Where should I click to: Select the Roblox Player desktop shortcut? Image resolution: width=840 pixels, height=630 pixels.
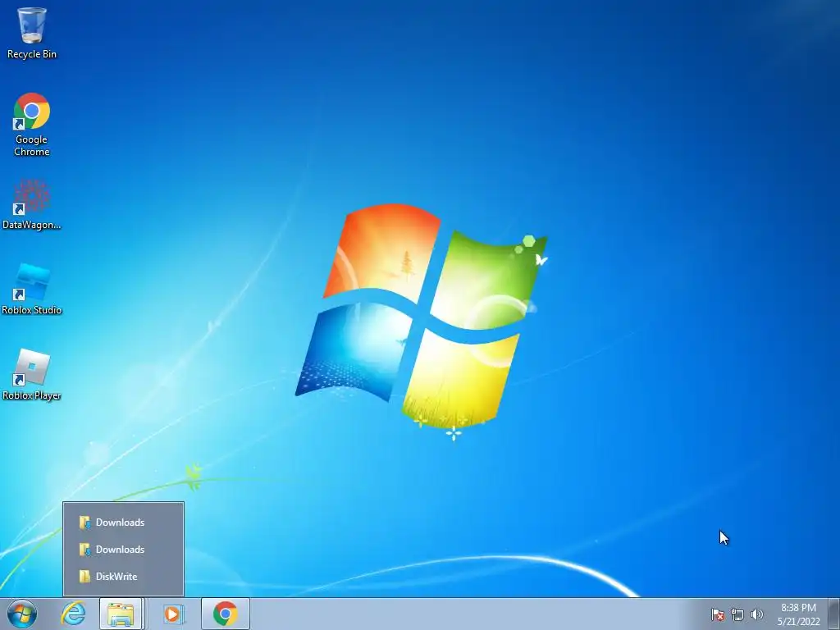click(32, 375)
